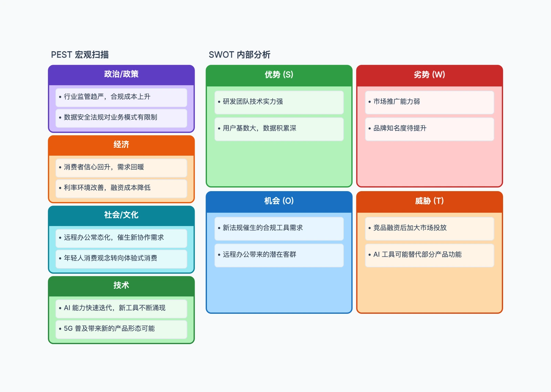Select the 社会/文化 card header

pos(121,215)
